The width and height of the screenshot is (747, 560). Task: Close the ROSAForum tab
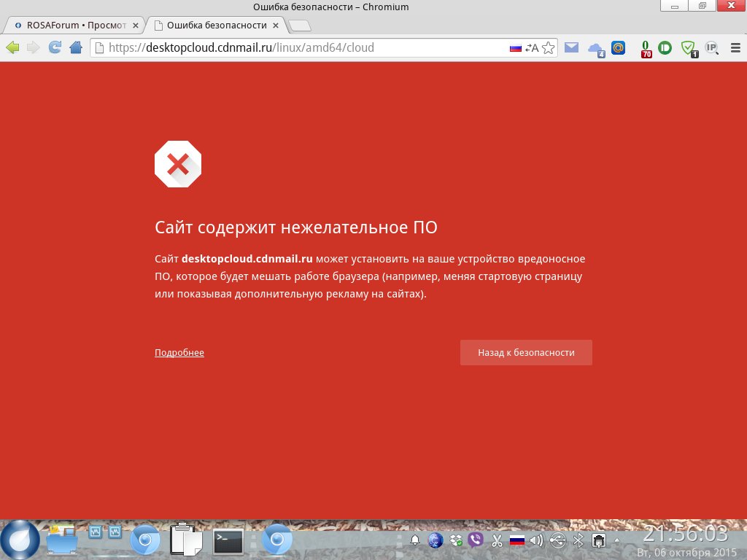click(136, 26)
